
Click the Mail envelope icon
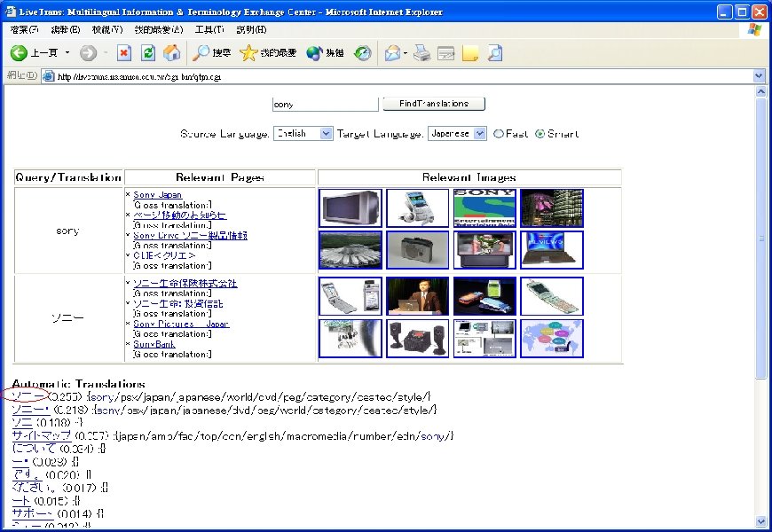point(392,52)
